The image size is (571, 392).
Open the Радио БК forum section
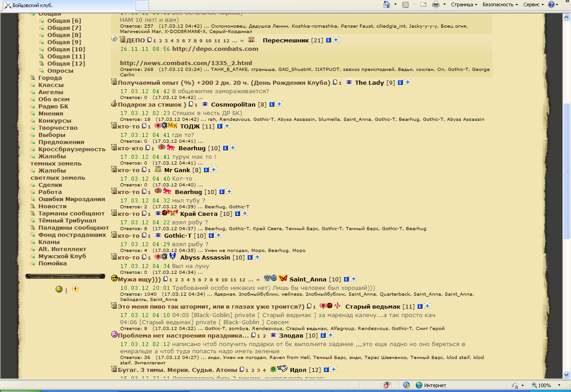point(54,106)
